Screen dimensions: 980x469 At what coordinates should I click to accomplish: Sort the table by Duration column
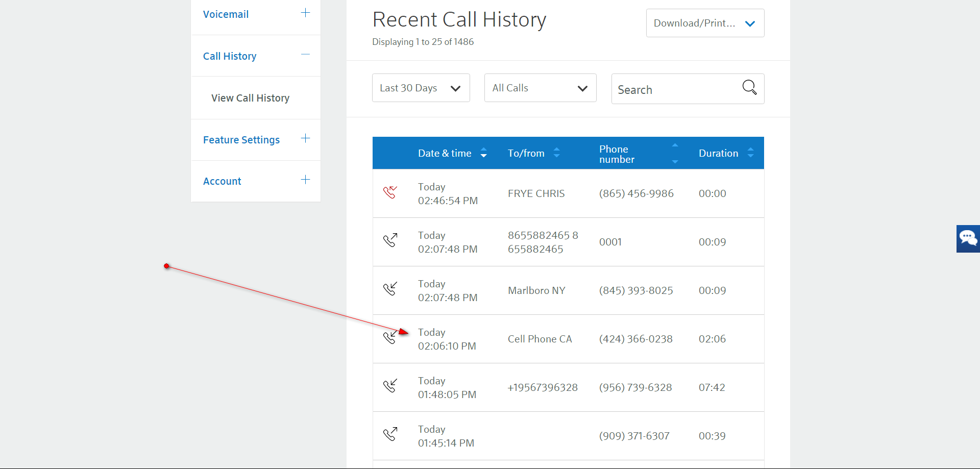[750, 153]
